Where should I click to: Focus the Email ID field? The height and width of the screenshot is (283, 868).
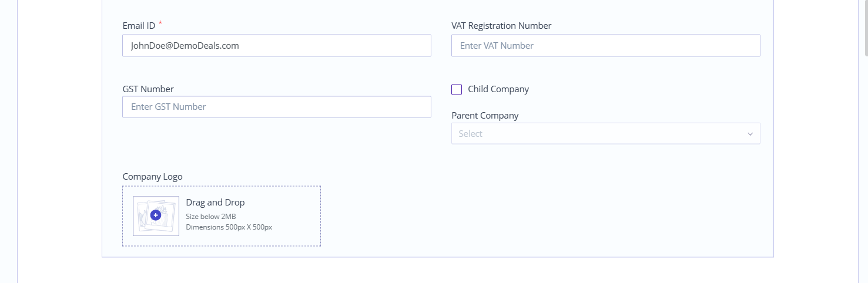click(276, 45)
